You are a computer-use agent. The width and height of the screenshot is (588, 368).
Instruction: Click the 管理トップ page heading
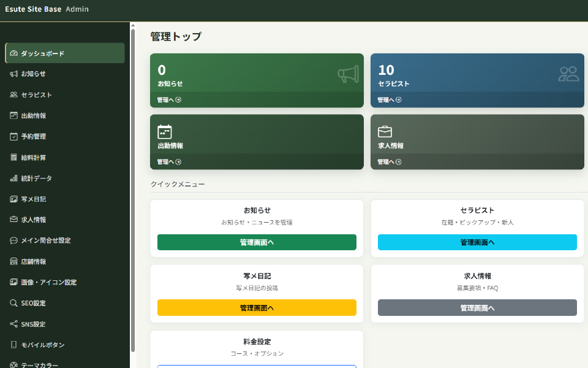[x=176, y=36]
